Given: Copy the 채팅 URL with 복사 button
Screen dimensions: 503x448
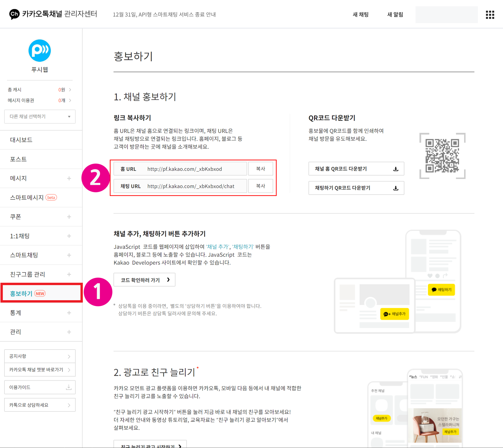Looking at the screenshot, I should point(260,186).
